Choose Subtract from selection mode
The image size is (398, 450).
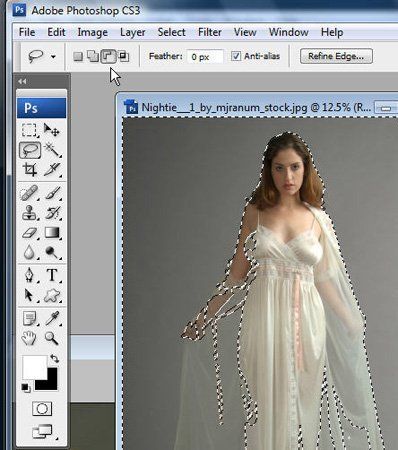(x=109, y=56)
